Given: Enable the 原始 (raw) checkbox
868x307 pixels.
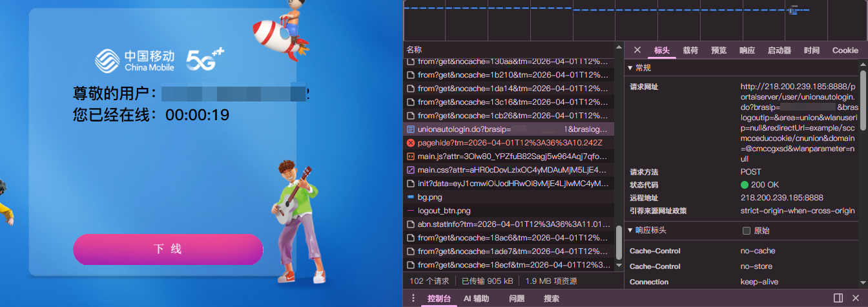Looking at the screenshot, I should tap(747, 231).
